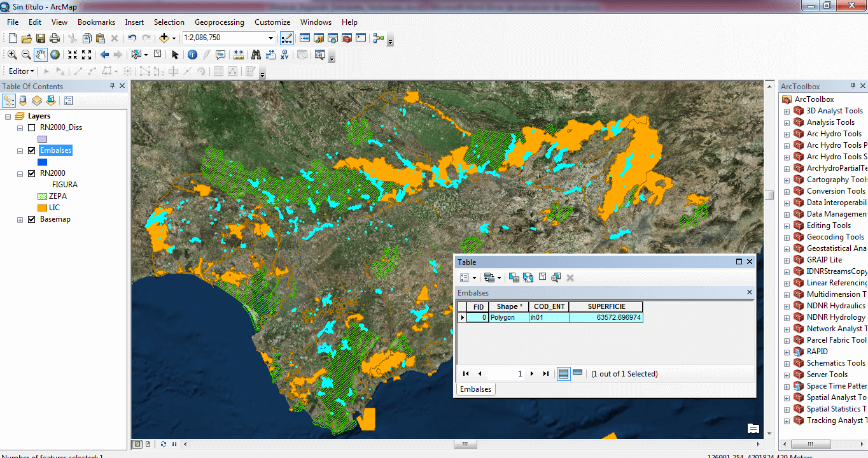Open the Geoprocessing menu
Image resolution: width=868 pixels, height=458 pixels.
click(x=219, y=22)
